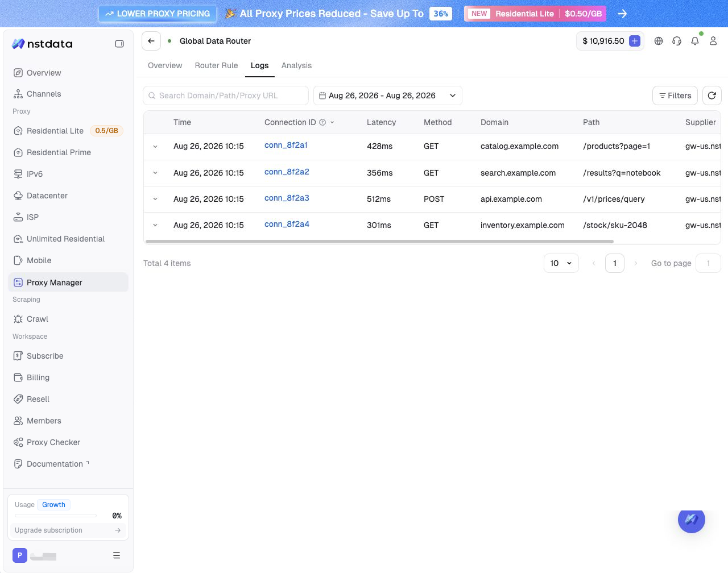728x573 pixels.
Task: Open Proxy Checker in the sidebar
Action: pyautogui.click(x=68, y=442)
